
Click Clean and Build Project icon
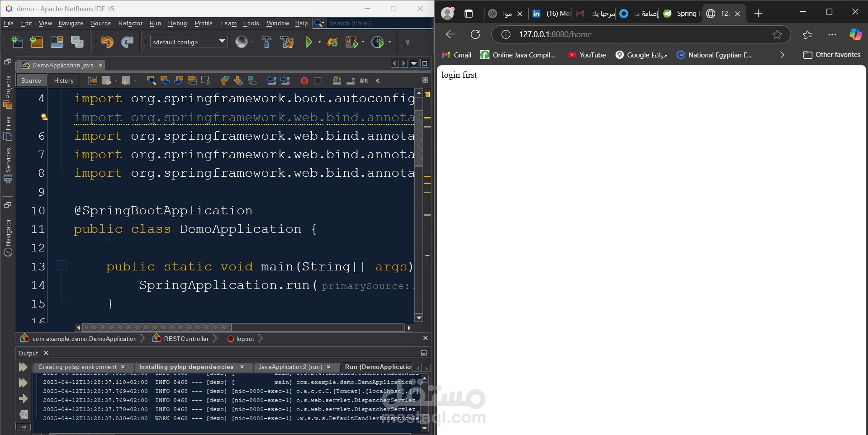coord(287,42)
